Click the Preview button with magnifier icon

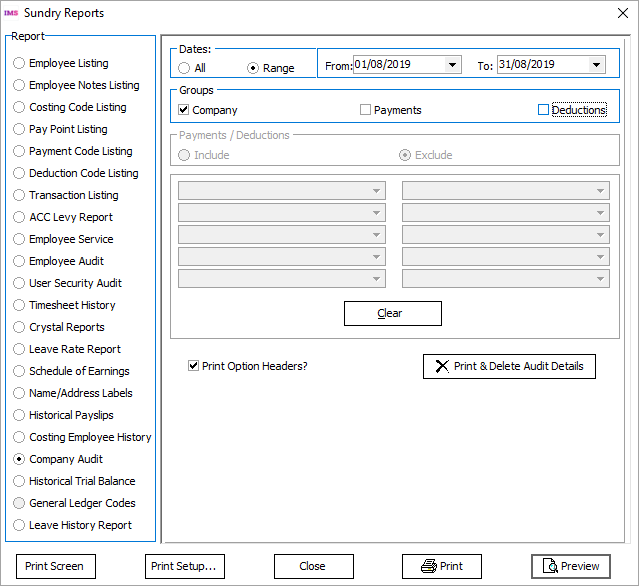[570, 566]
